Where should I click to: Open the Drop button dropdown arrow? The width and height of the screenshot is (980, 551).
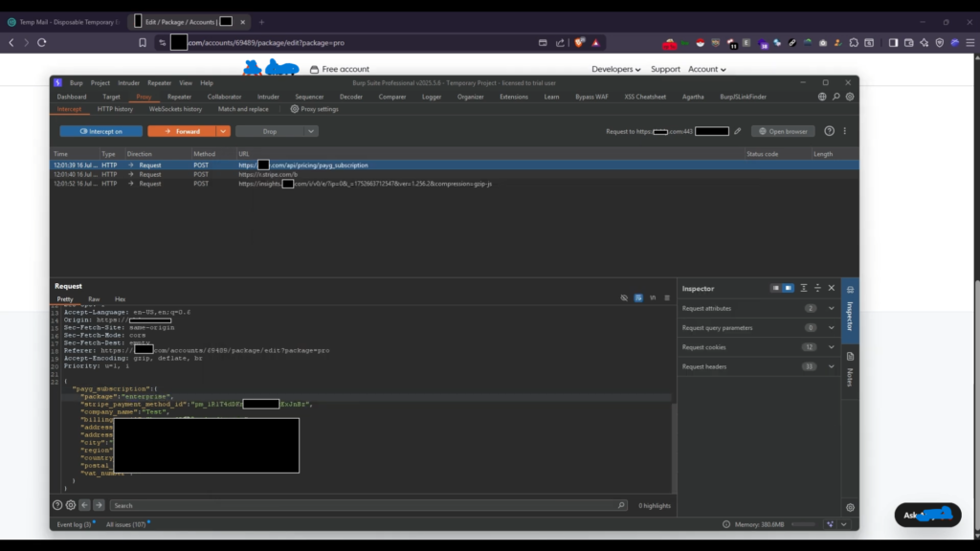pos(312,131)
